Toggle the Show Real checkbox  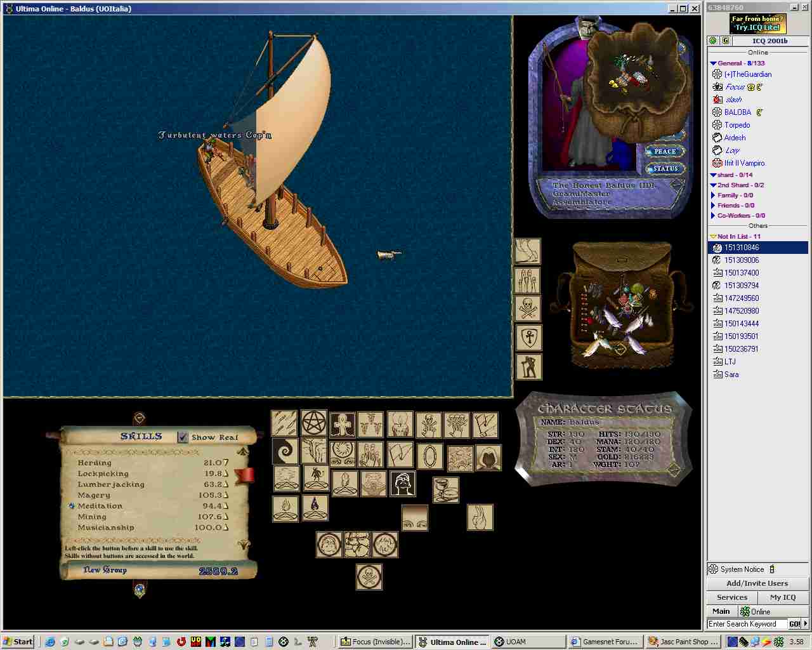[183, 437]
